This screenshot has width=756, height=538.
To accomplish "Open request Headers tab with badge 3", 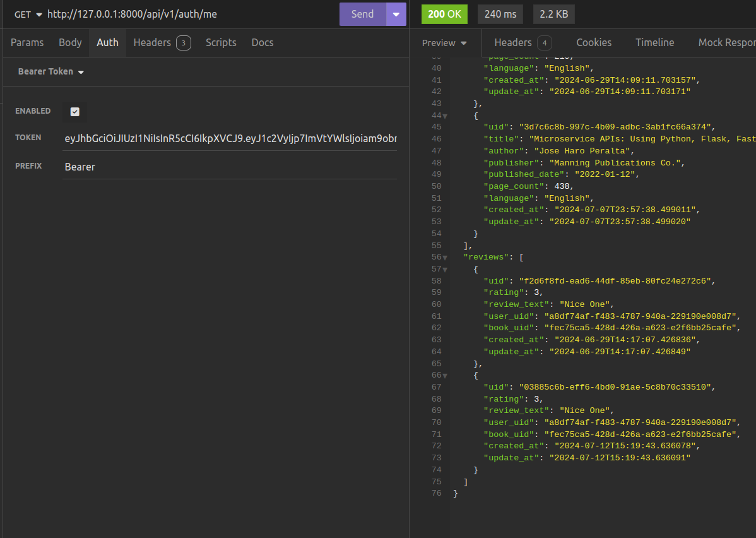I will [162, 42].
